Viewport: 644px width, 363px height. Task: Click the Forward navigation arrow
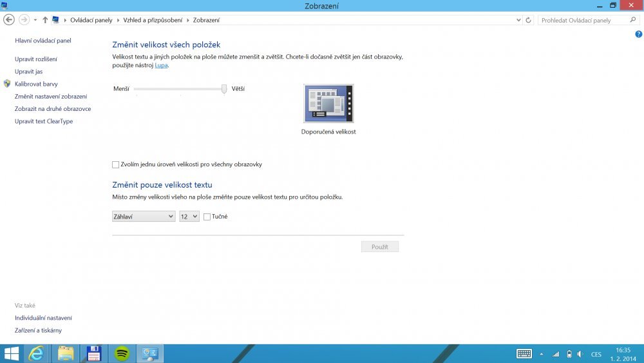[x=24, y=20]
